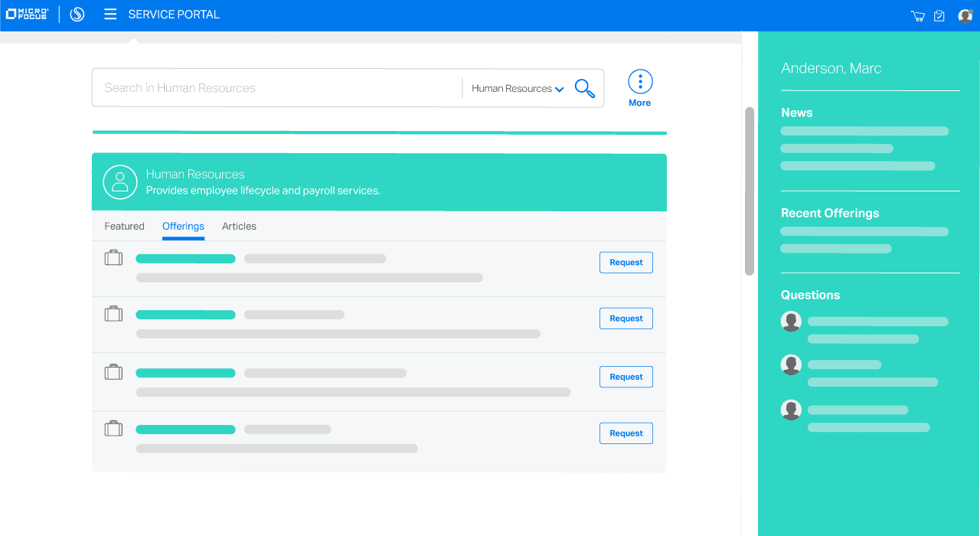Click the avatar of the first question author
Screen dimensions: 980x536
click(x=791, y=321)
